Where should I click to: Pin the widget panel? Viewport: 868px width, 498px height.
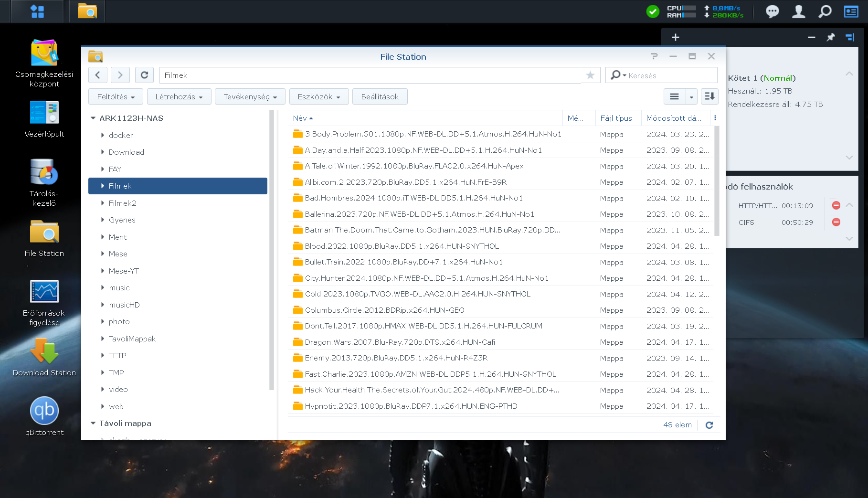(831, 37)
